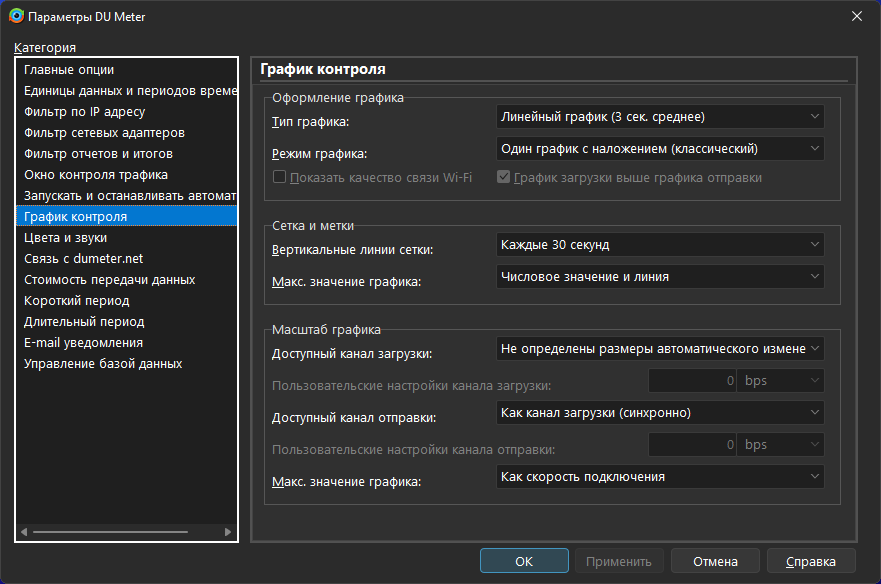Click the download channel custom value field
This screenshot has height=584, width=881.
coord(692,381)
